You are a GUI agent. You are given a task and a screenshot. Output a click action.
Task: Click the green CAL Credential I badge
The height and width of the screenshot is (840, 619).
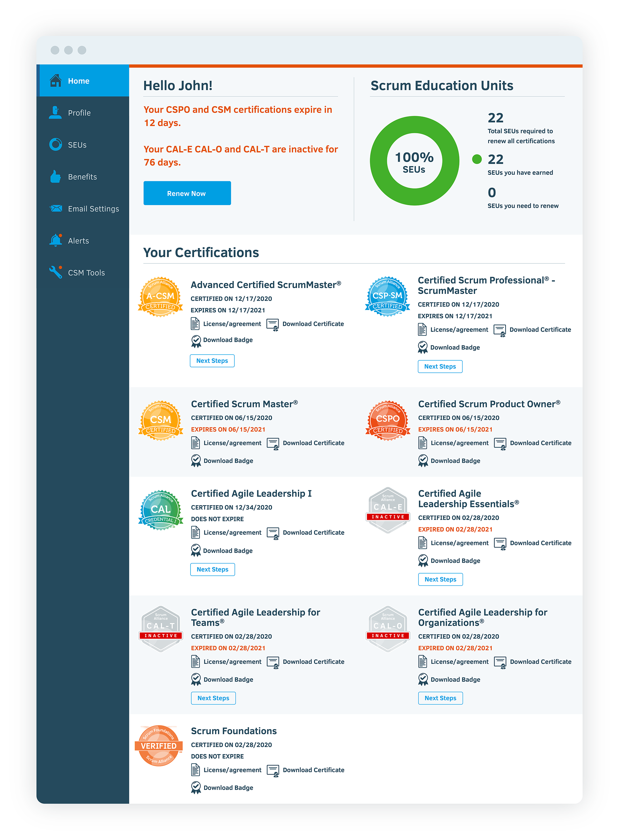coord(161,510)
